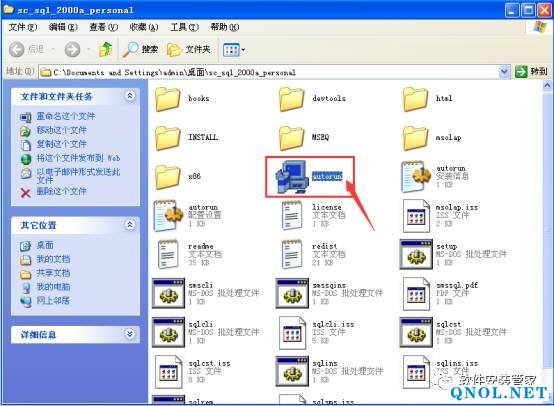Expand the Details panel
Image resolution: width=554 pixels, height=406 pixels.
[x=130, y=334]
